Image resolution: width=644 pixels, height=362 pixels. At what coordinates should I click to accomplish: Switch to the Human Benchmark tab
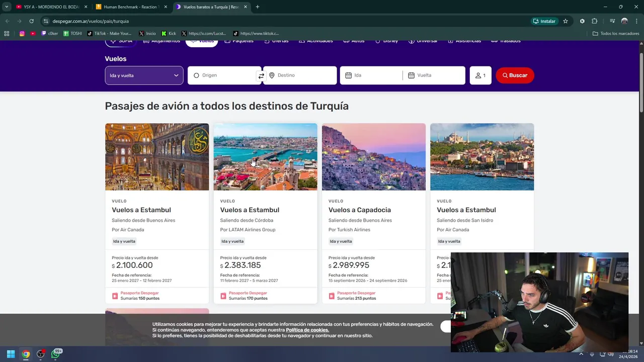[x=131, y=7]
